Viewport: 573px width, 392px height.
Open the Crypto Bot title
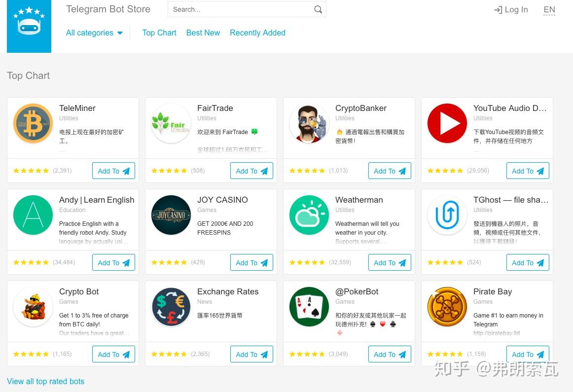point(79,291)
